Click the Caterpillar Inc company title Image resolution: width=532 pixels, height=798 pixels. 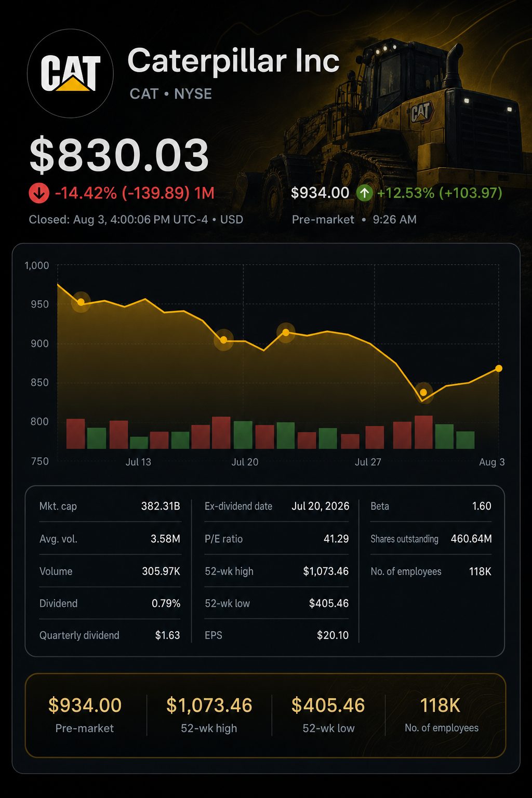[x=233, y=61]
